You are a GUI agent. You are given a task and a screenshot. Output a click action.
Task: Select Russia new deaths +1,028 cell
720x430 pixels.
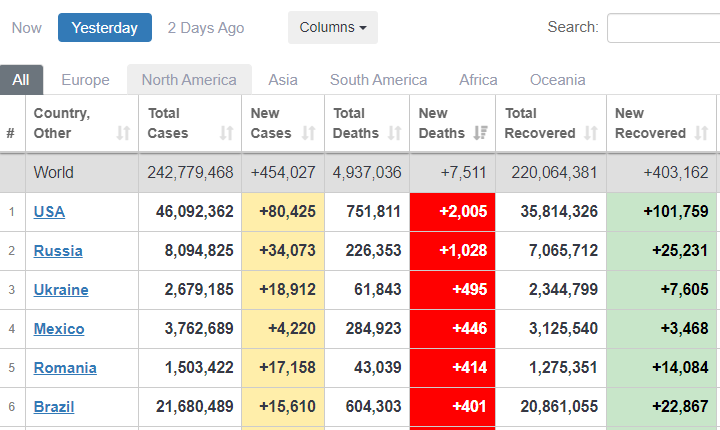pos(453,251)
